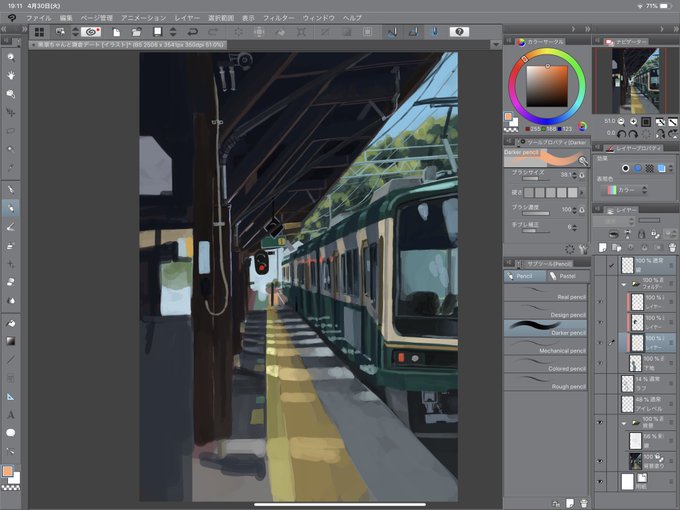
Task: Toggle visibility of the white 用紙 paper layer
Action: click(x=600, y=482)
